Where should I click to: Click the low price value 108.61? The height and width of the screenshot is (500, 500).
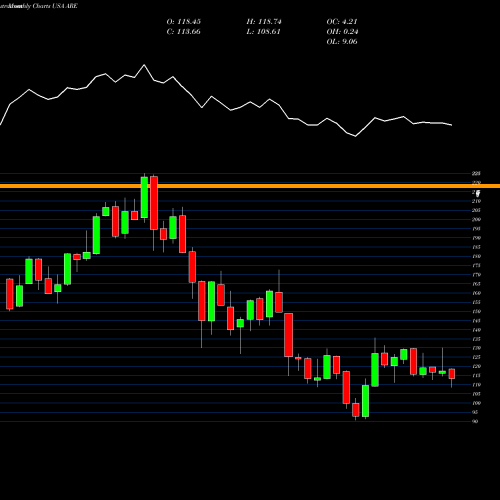tap(268, 32)
